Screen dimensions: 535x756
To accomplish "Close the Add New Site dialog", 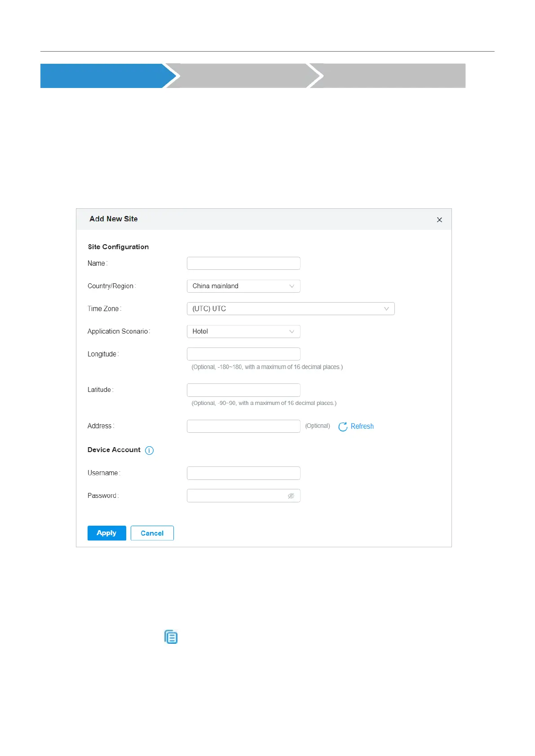I will pos(439,220).
